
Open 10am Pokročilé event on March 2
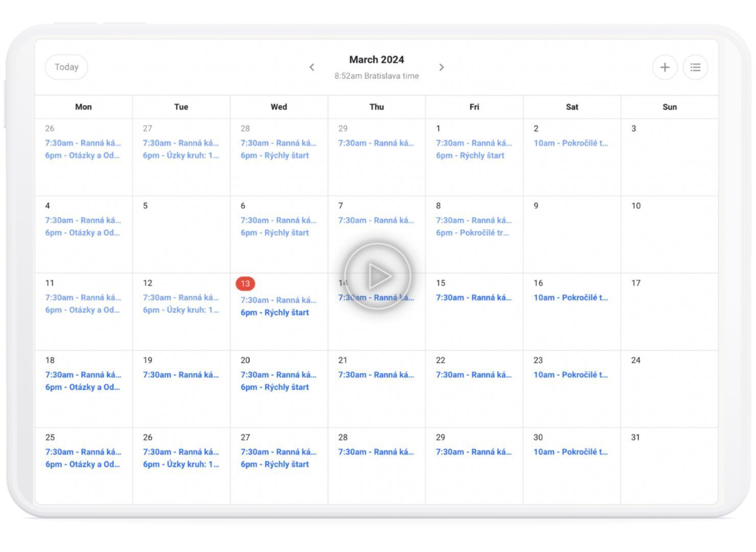571,143
